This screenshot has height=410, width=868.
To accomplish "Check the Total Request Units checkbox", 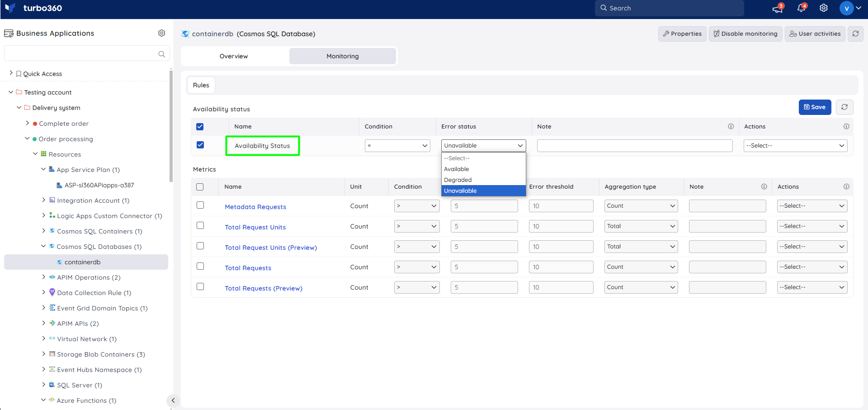I will pos(200,225).
